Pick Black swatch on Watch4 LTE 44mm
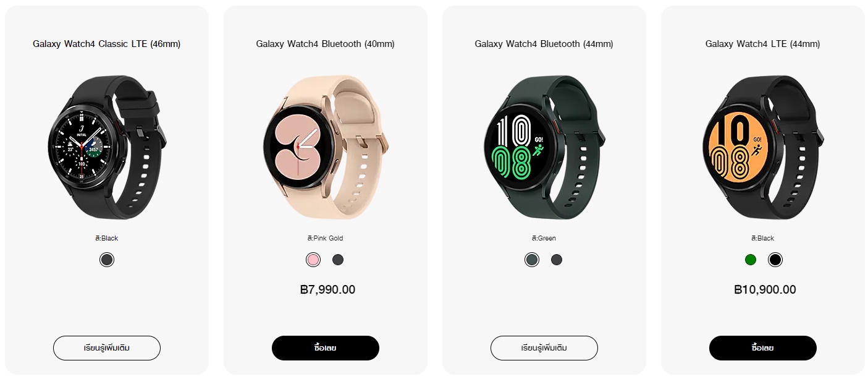Viewport: 868px width, 379px height. [775, 260]
